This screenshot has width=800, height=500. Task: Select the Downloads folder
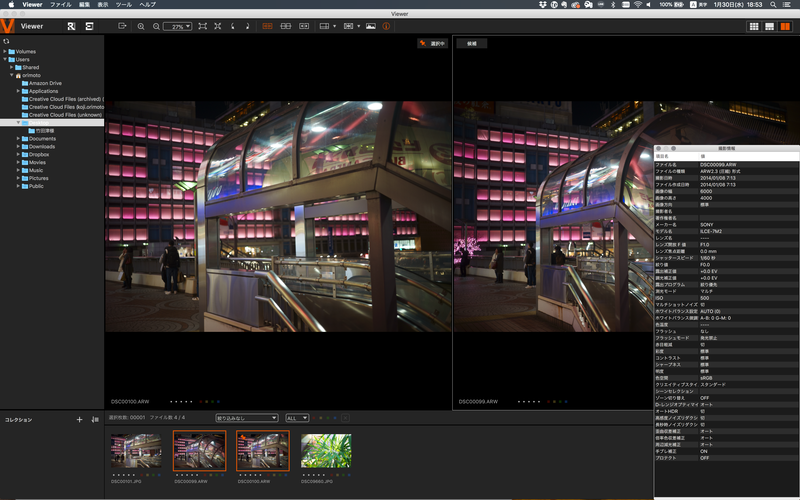[x=38, y=146]
